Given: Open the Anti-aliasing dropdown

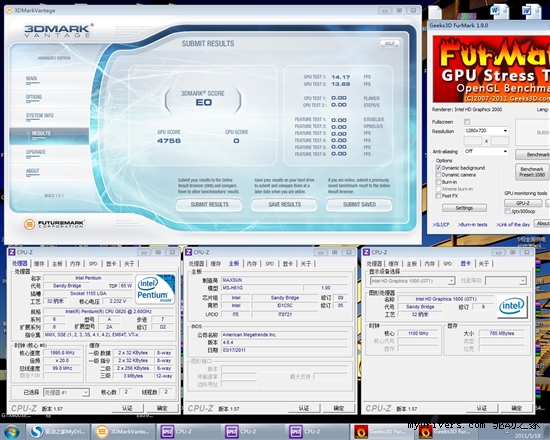Looking at the screenshot, I should tap(486, 151).
